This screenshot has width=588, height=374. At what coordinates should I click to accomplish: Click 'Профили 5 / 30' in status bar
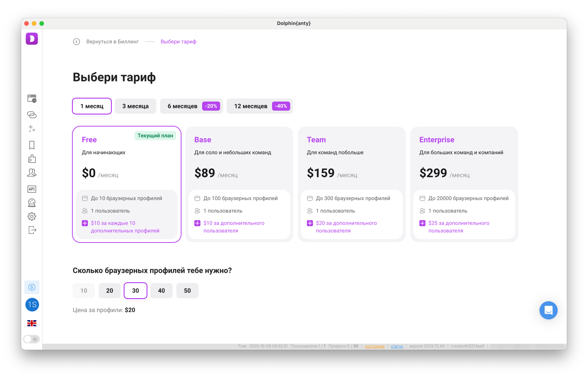(343, 346)
